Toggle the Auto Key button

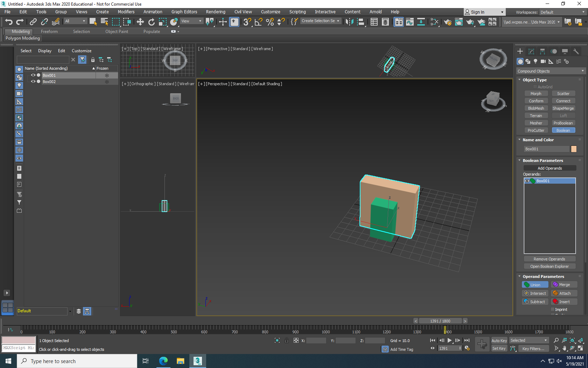click(499, 340)
